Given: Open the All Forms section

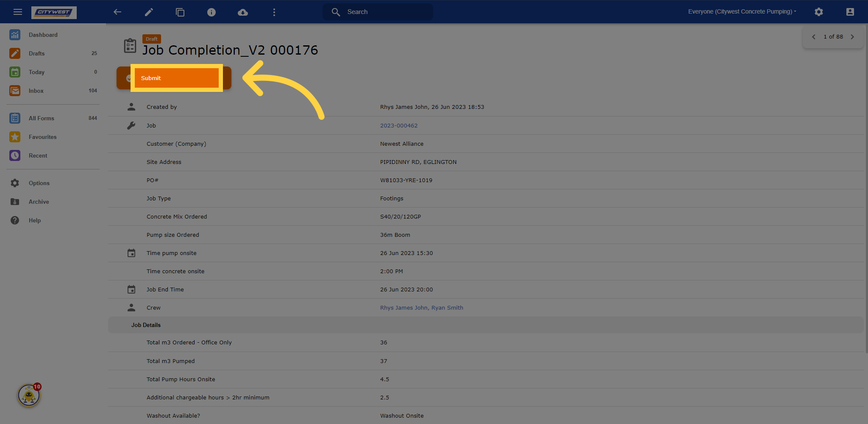Looking at the screenshot, I should point(41,118).
